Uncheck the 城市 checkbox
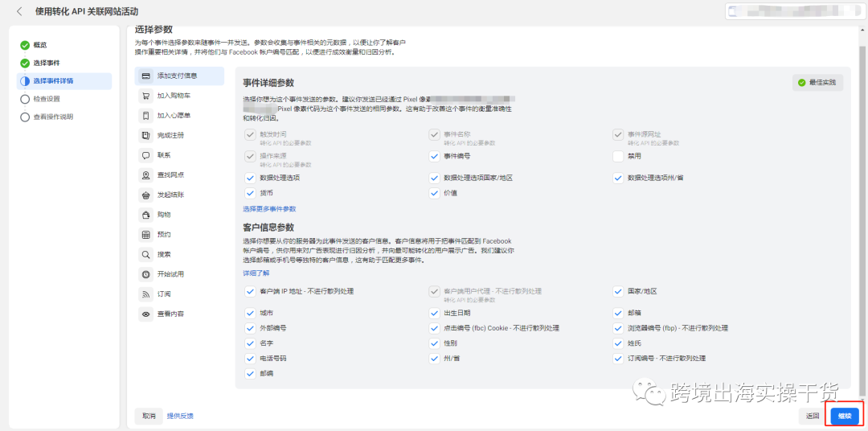 pos(249,313)
